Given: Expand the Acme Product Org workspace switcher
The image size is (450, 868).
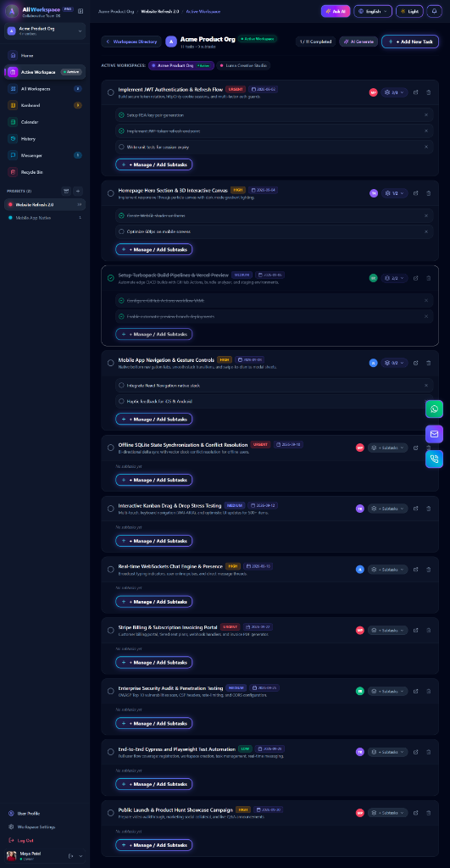Looking at the screenshot, I should coord(45,31).
